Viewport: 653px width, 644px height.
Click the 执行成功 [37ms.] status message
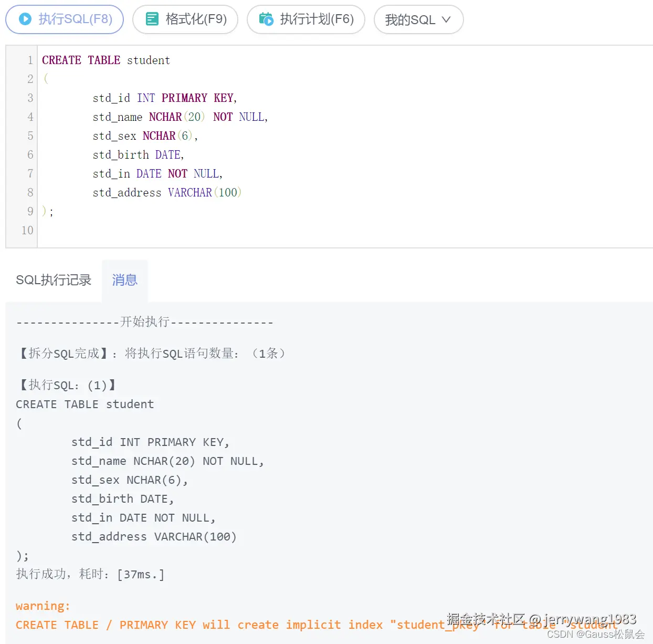89,574
